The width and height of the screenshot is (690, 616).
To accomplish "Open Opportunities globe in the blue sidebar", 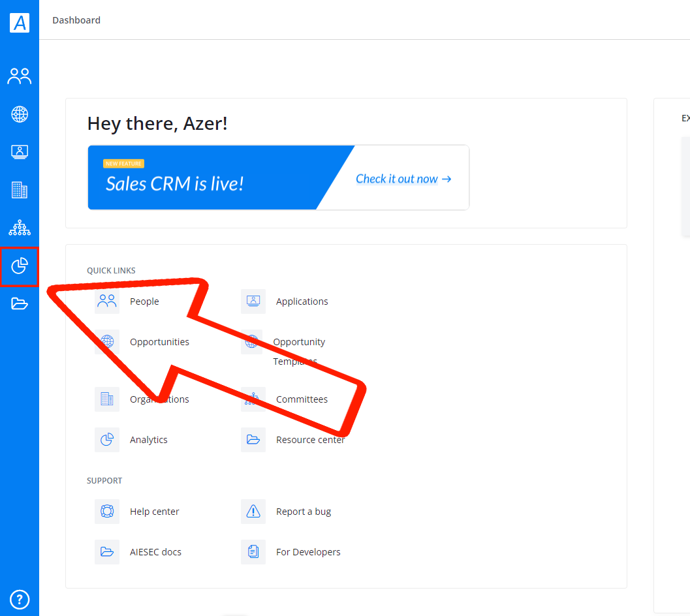I will coord(20,114).
